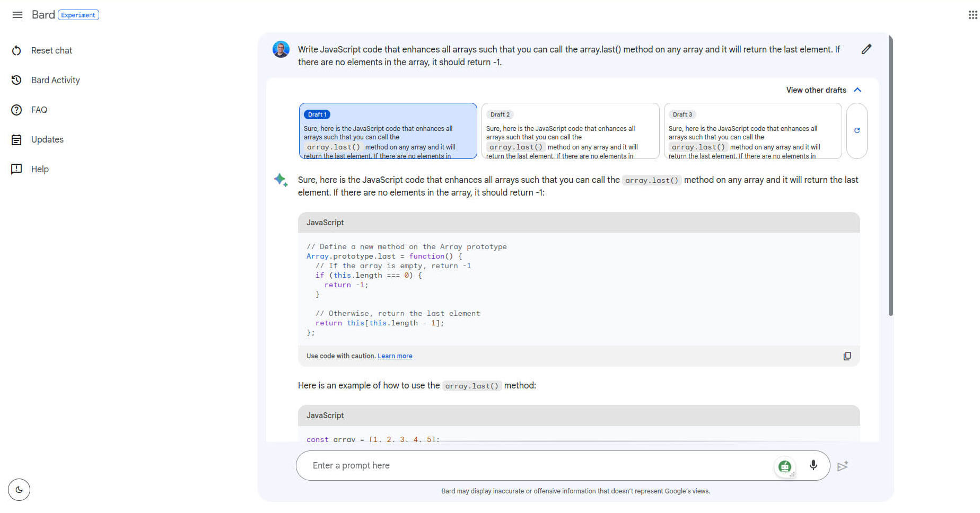This screenshot has height=513, width=980.
Task: Open the FAQ sidebar item
Action: [39, 110]
